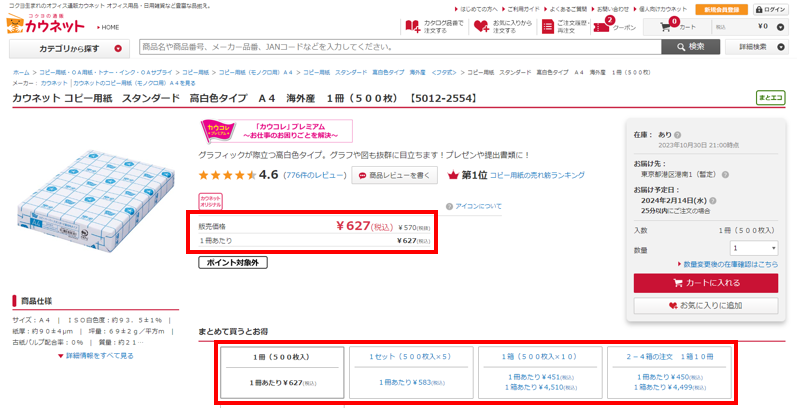Open catalog number order icon

pyautogui.click(x=412, y=26)
